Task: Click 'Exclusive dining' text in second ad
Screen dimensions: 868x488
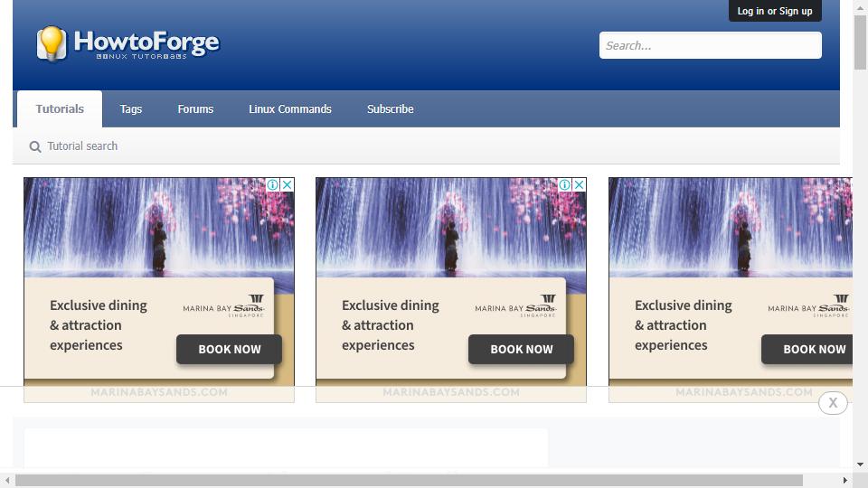Action: pos(391,305)
